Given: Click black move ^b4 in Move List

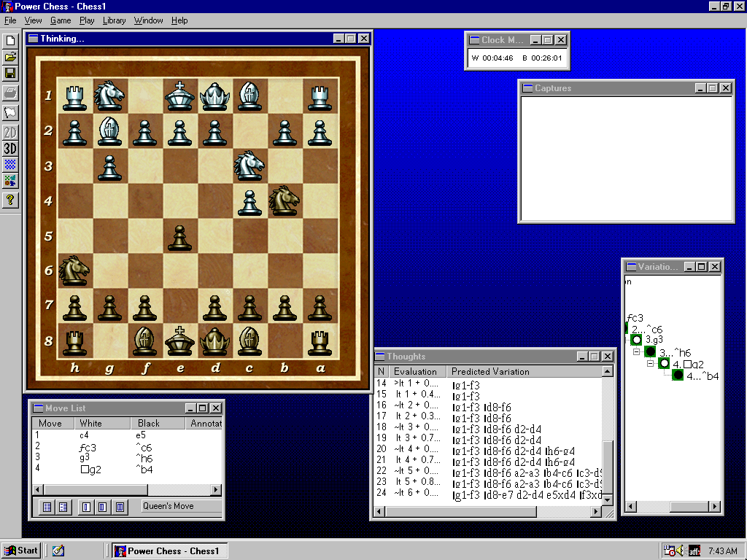Looking at the screenshot, I should (144, 470).
